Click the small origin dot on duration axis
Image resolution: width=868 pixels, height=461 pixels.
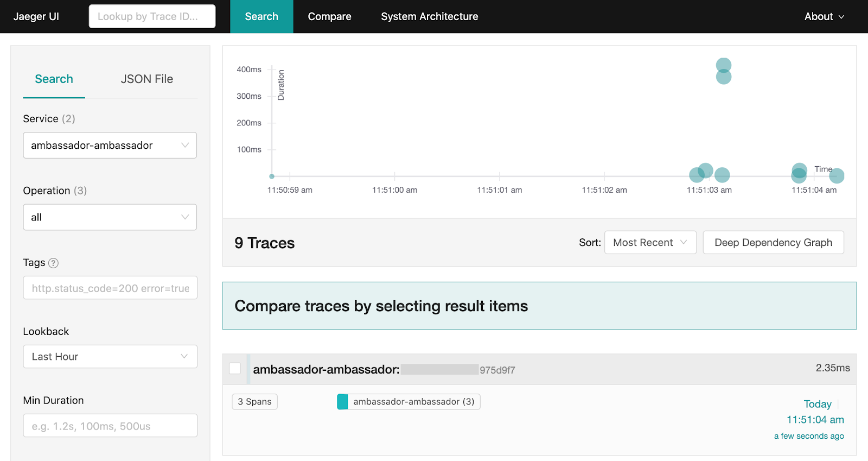click(272, 176)
